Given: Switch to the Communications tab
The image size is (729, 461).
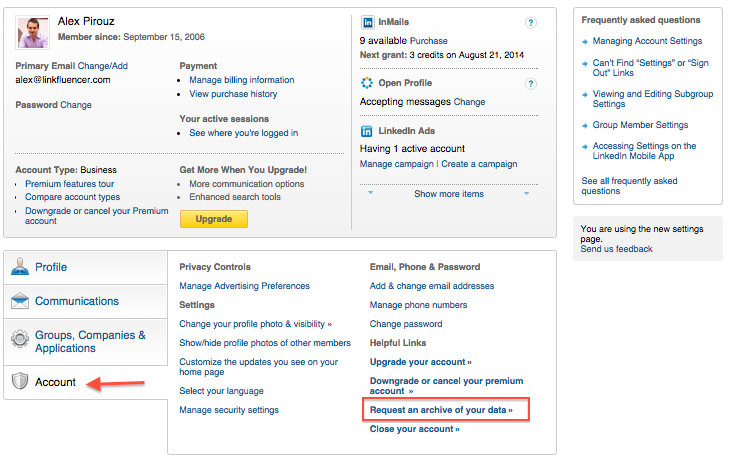Looking at the screenshot, I should pos(86,301).
